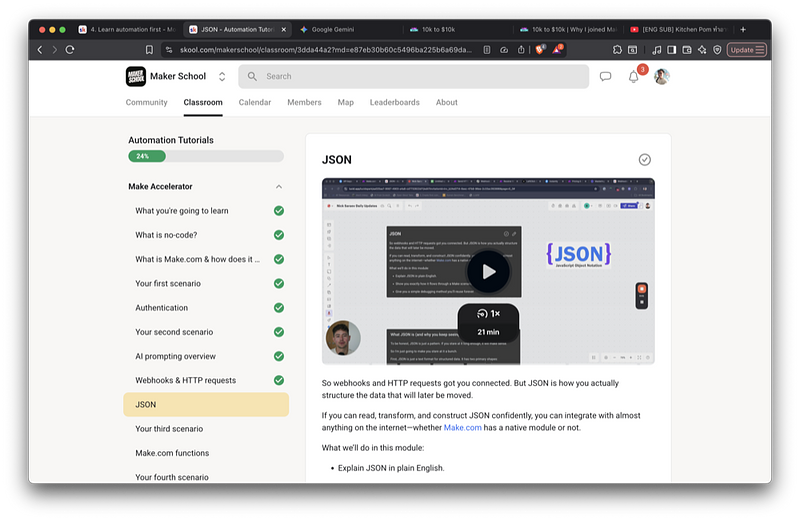
Task: Open the notifications bell
Action: (x=633, y=77)
